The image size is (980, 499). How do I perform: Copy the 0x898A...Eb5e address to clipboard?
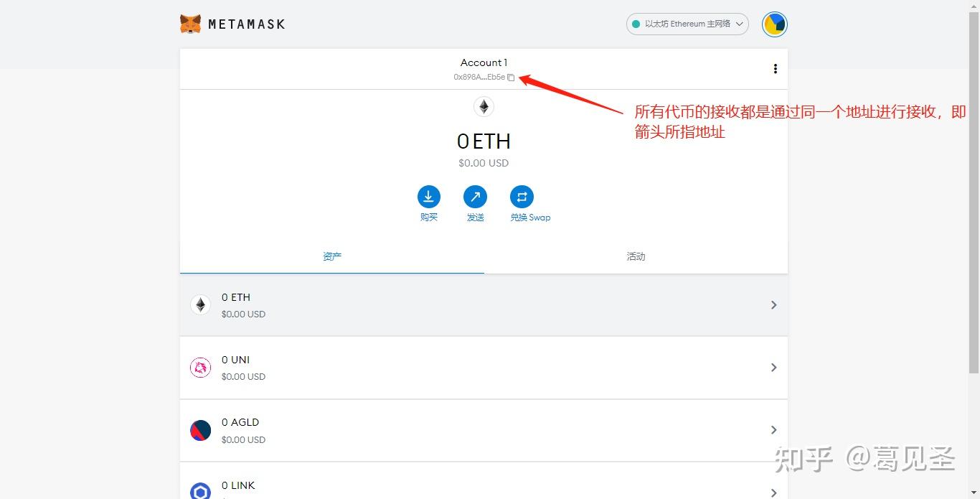pos(511,78)
